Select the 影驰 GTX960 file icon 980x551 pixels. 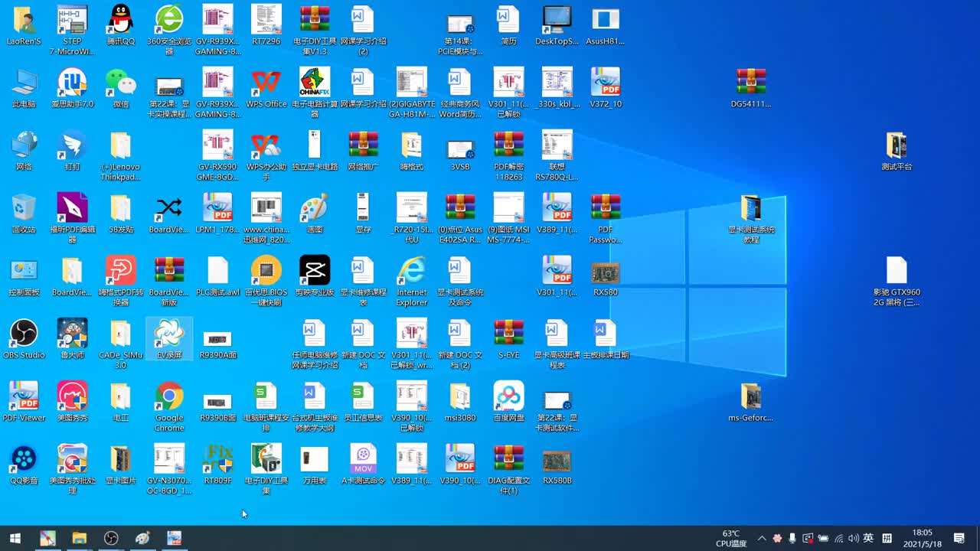[897, 281]
